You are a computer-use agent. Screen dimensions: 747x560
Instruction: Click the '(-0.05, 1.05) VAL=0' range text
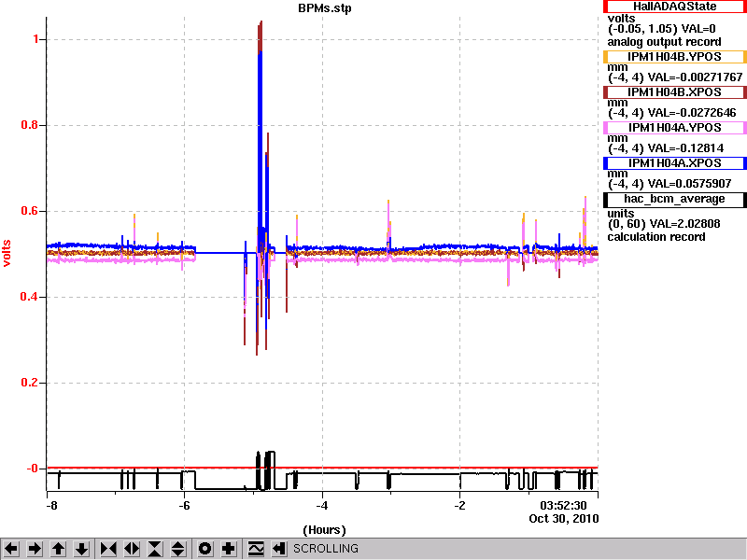coord(661,29)
